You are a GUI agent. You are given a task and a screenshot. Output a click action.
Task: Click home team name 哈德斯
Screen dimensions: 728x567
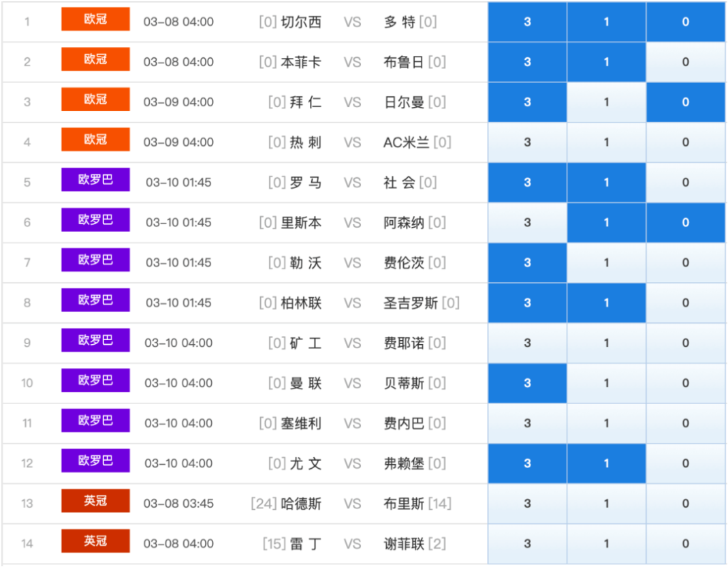[301, 504]
